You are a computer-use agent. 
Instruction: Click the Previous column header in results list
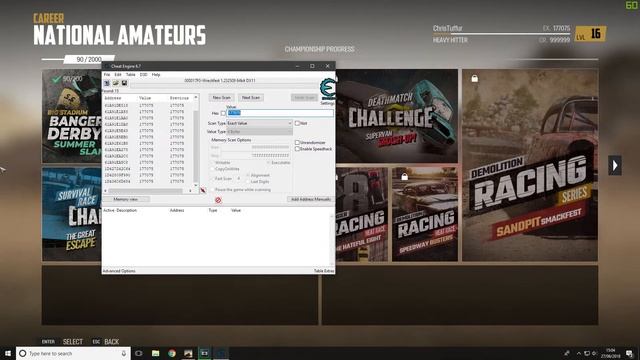point(180,98)
